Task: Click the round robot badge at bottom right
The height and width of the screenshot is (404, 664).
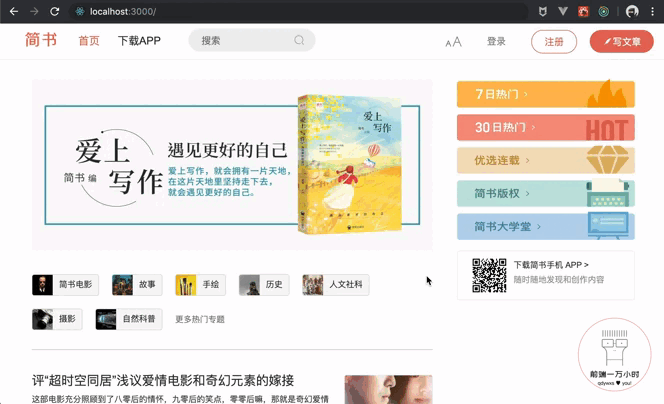Action: 614,354
